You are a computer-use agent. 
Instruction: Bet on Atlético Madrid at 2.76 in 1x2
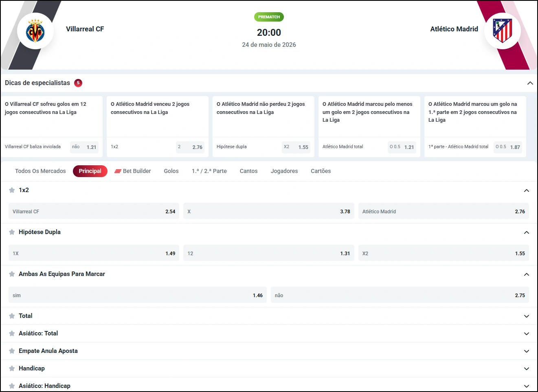444,211
